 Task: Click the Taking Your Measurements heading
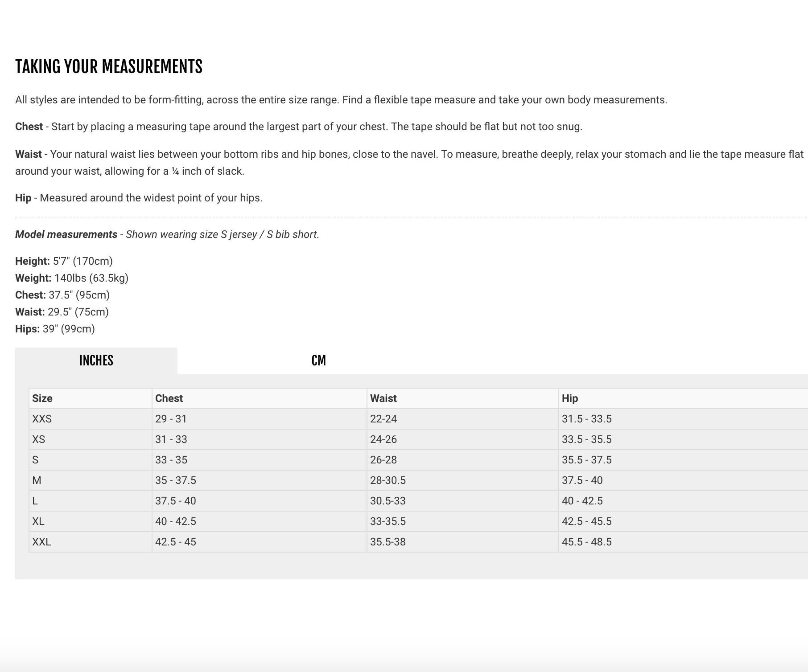click(109, 67)
